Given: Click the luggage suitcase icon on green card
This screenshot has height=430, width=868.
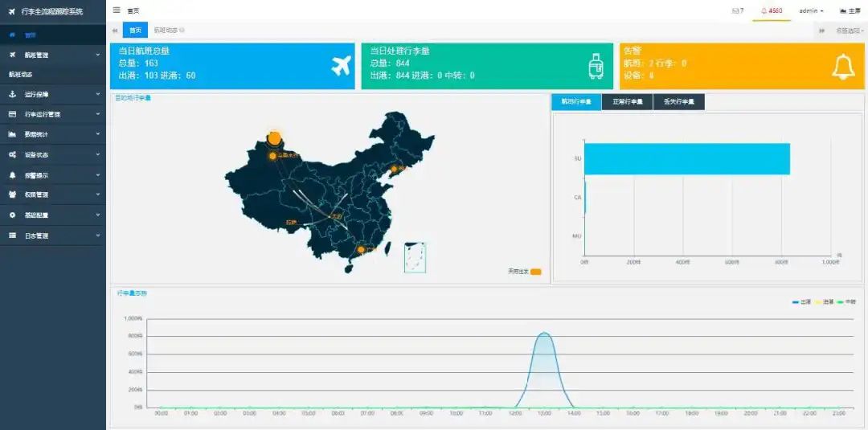Looking at the screenshot, I should click(x=596, y=66).
